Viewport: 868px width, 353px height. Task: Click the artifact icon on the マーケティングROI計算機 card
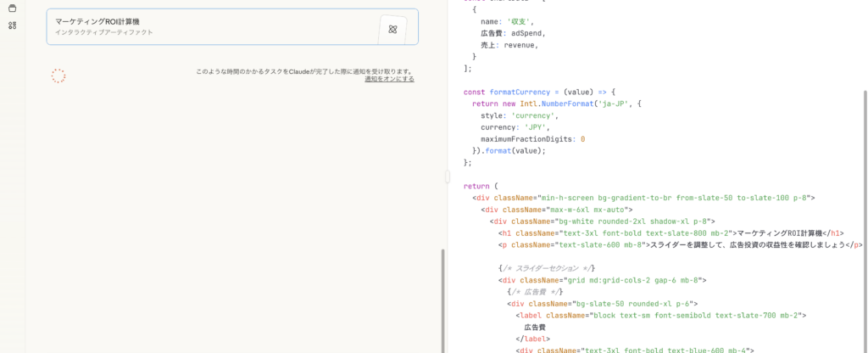(392, 29)
